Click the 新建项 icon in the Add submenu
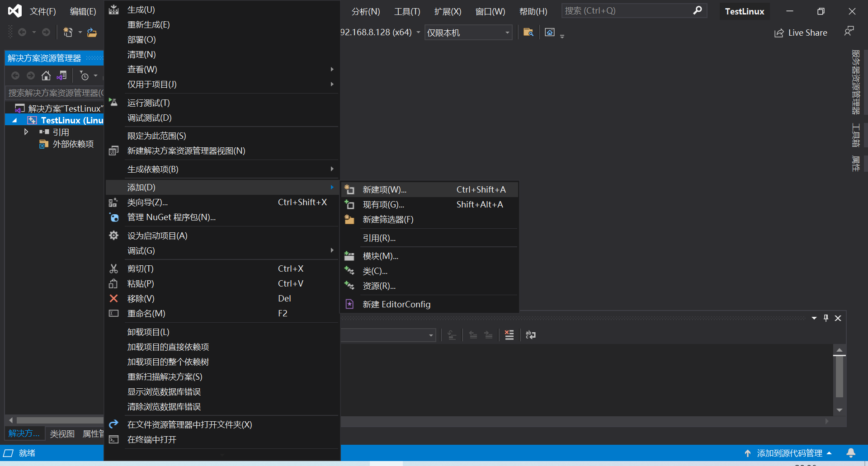The width and height of the screenshot is (868, 466). click(349, 189)
